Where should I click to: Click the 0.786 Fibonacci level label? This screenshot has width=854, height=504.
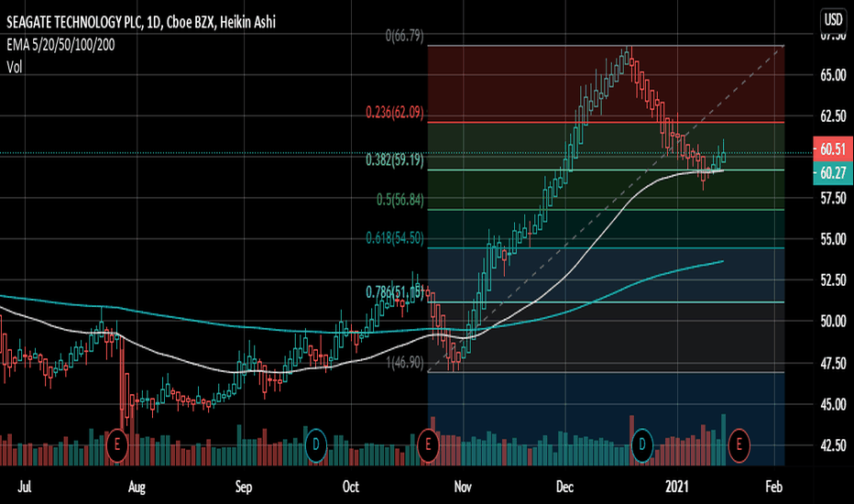point(394,292)
